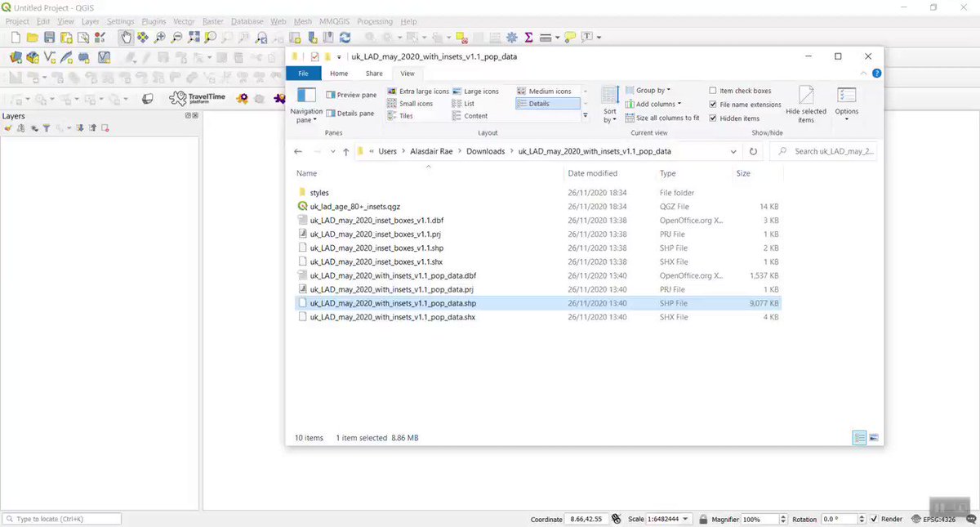Open project with QGIS folder icon
Image resolution: width=980 pixels, height=527 pixels.
(x=32, y=38)
